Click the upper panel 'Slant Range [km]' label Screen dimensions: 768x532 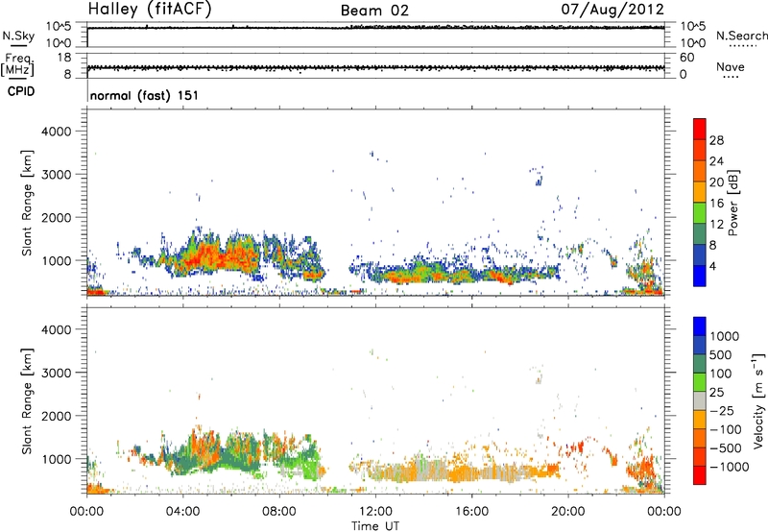click(x=27, y=203)
